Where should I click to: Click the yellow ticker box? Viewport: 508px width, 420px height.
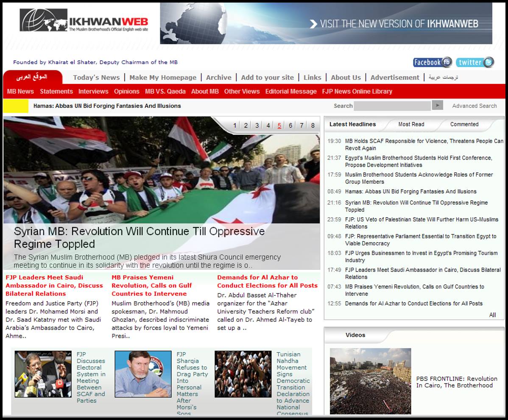[x=15, y=106]
